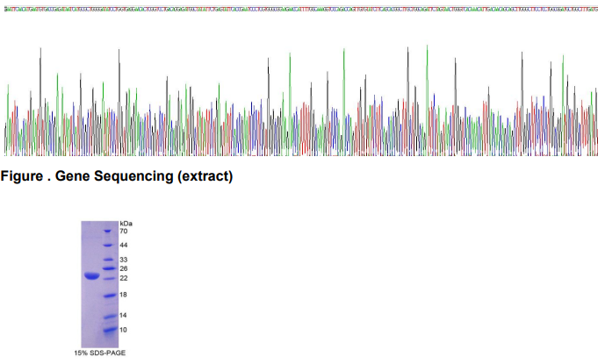Select the 10 kDa marker label
This screenshot has width=605, height=364.
[x=124, y=330]
